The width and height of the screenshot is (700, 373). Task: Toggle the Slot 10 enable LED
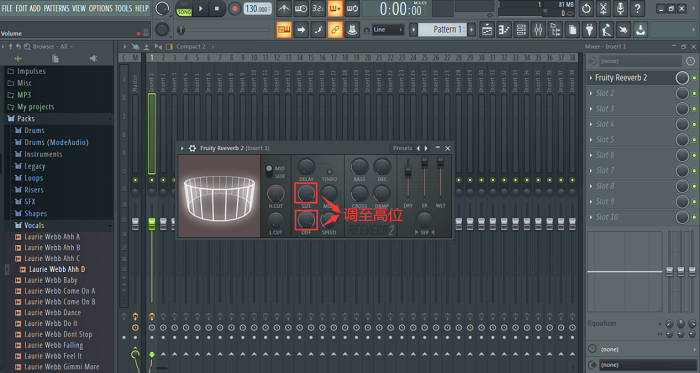coord(694,217)
